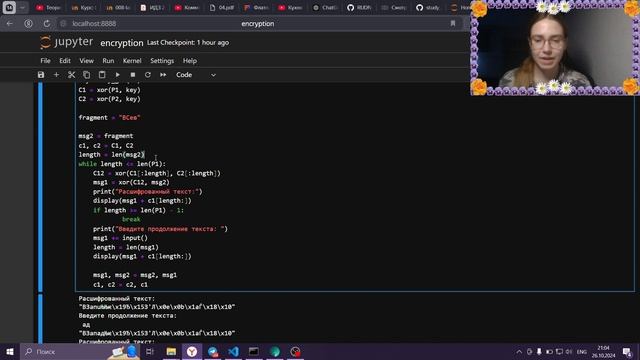Image resolution: width=640 pixels, height=360 pixels.
Task: Click the c1, c2 = c2, c1 line
Action: click(120, 284)
